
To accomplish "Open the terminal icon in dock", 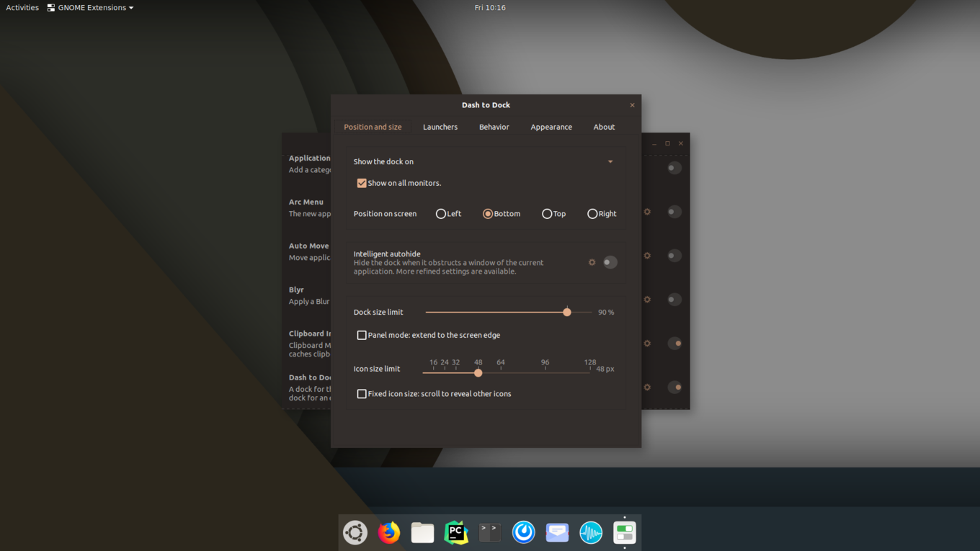I will 490,532.
